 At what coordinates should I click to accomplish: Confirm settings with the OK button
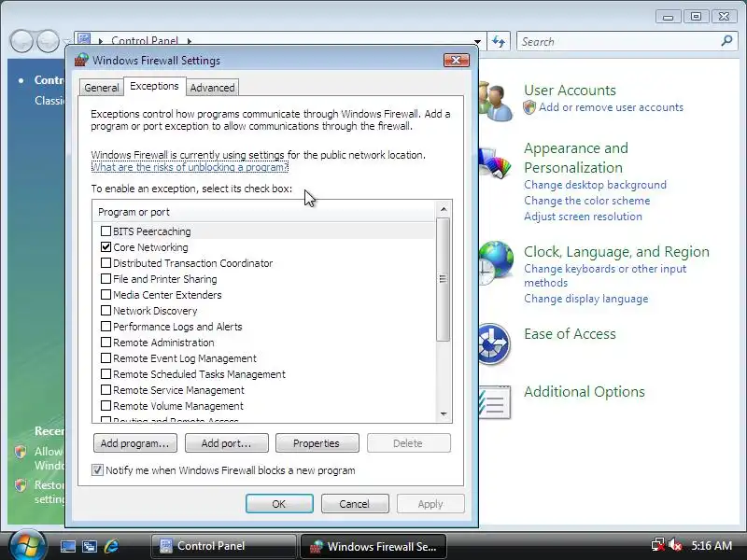[279, 504]
